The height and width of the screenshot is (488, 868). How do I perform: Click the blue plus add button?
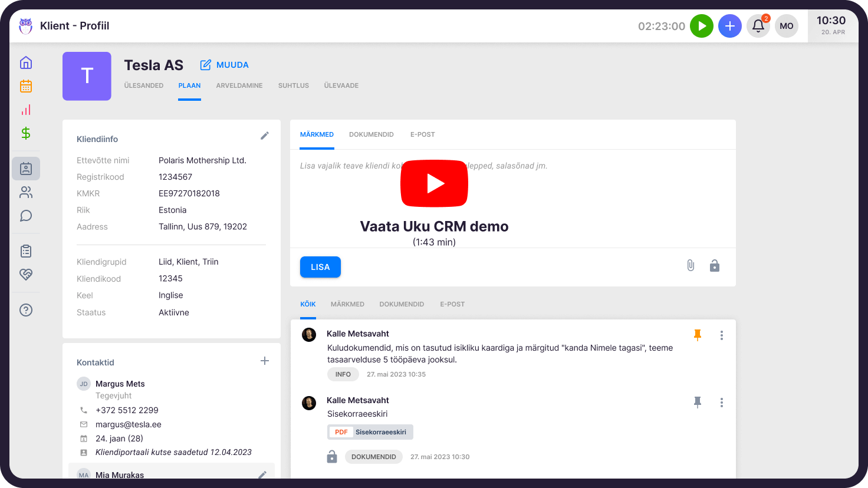(x=730, y=26)
